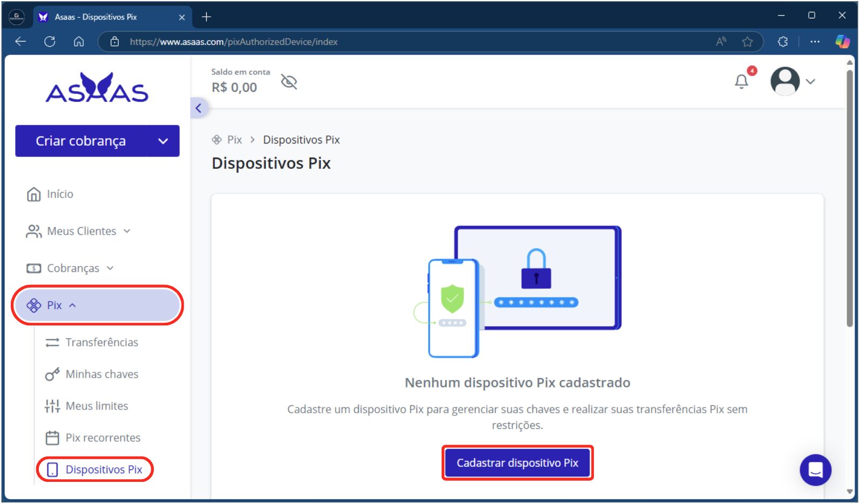Open the chat support bubble
Image resolution: width=860 pixels, height=504 pixels.
(x=815, y=470)
